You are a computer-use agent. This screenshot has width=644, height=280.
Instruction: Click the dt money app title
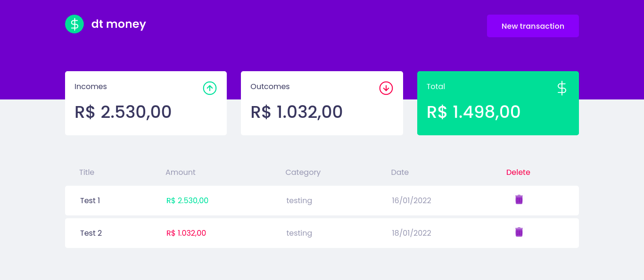[118, 24]
